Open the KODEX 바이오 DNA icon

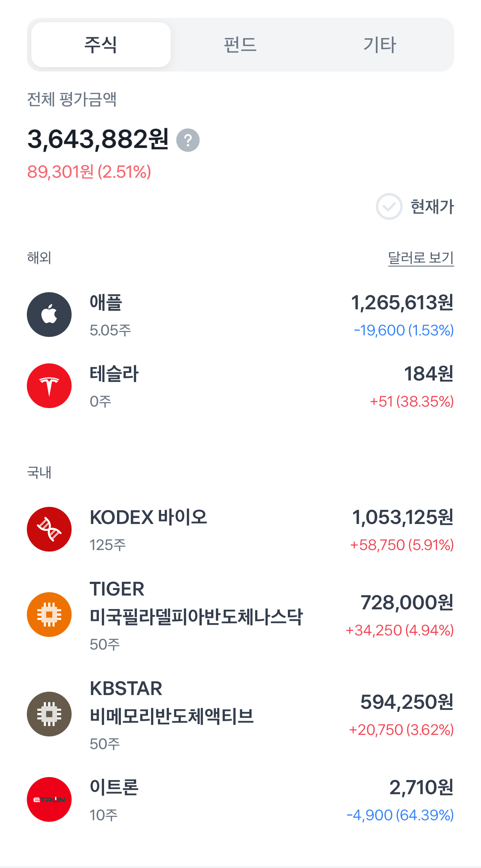[49, 529]
